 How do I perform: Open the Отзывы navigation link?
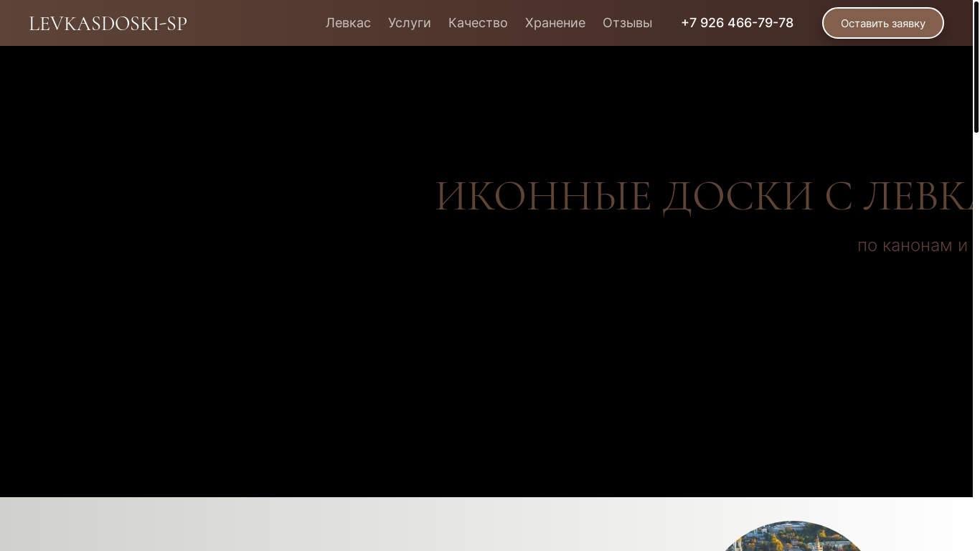pyautogui.click(x=627, y=23)
